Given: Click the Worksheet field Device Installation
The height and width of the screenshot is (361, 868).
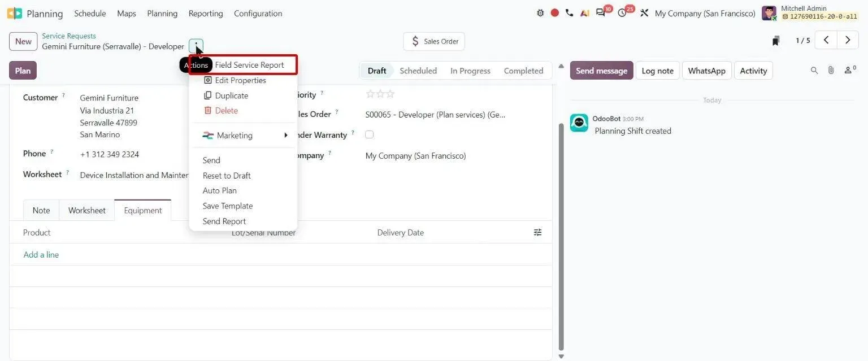Looking at the screenshot, I should [134, 175].
